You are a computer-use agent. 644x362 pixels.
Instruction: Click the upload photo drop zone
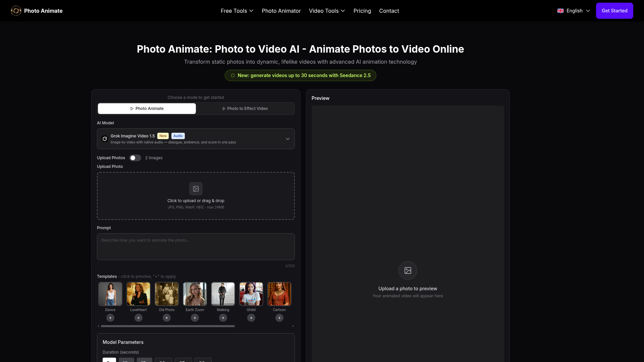pyautogui.click(x=196, y=196)
